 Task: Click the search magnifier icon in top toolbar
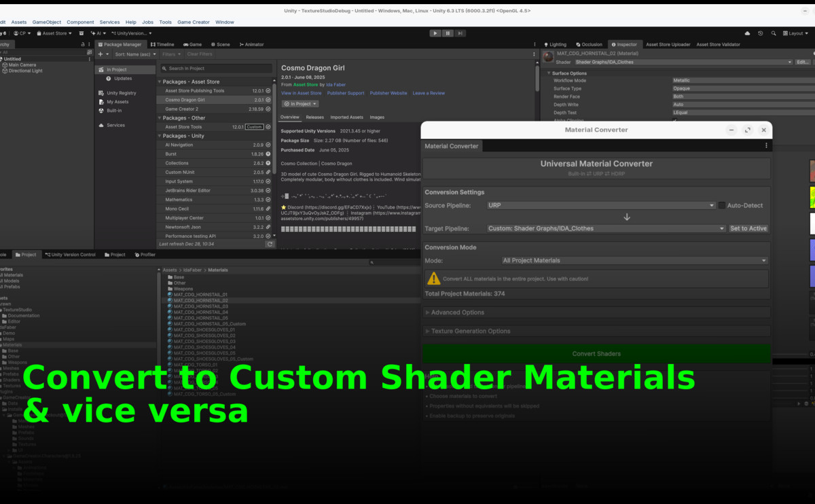pyautogui.click(x=773, y=33)
